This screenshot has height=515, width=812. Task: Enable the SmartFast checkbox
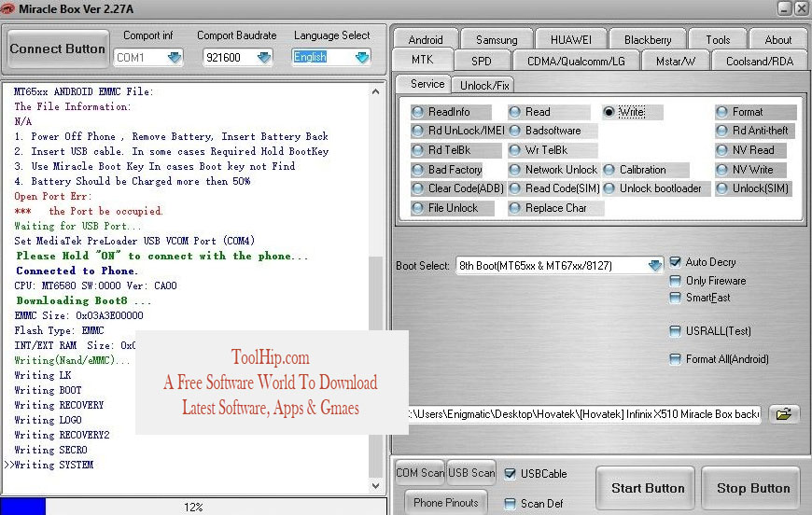(x=675, y=298)
